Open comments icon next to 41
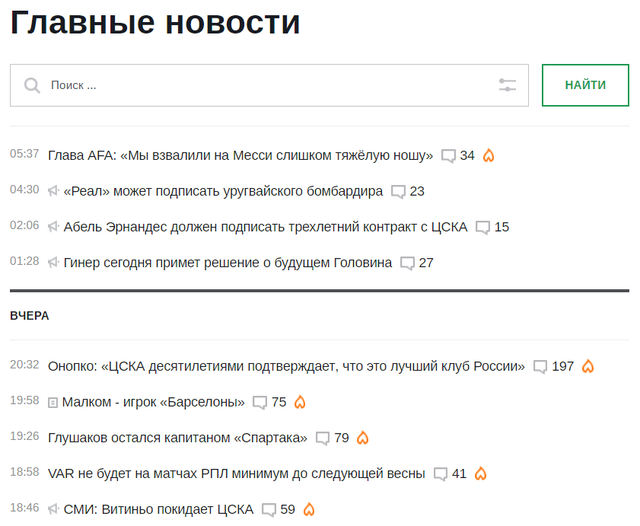Screen dimensions: 640x526 coord(440,474)
